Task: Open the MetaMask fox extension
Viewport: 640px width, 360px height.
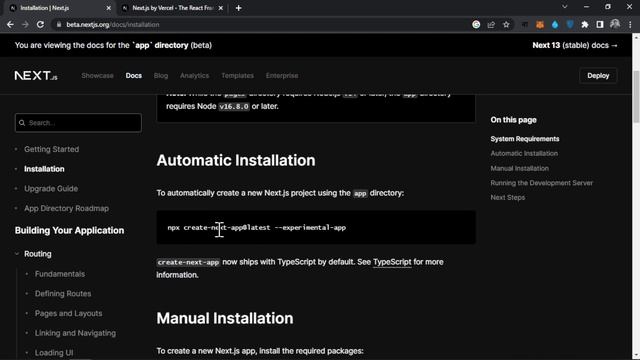Action: pos(540,24)
